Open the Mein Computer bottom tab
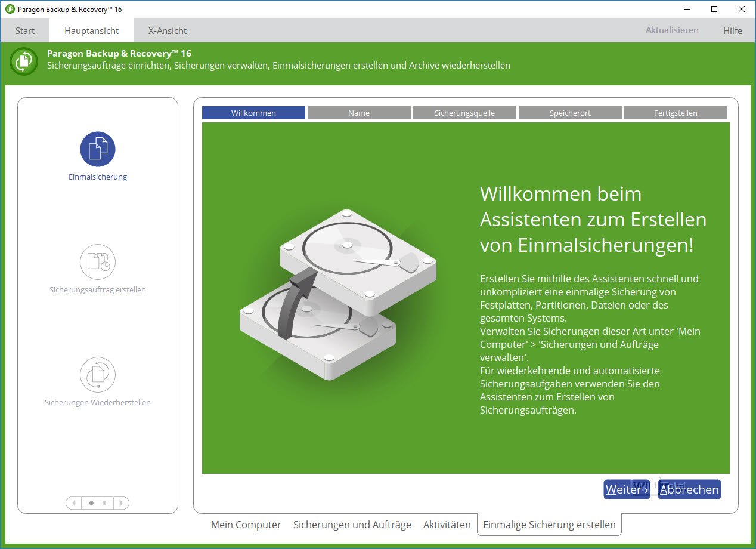756x549 pixels. pos(246,525)
